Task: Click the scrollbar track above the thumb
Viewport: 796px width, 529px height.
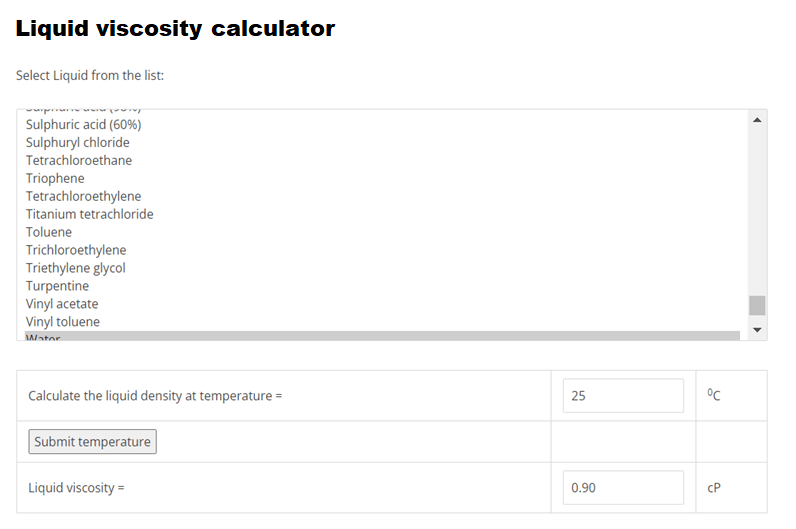Action: [757, 212]
